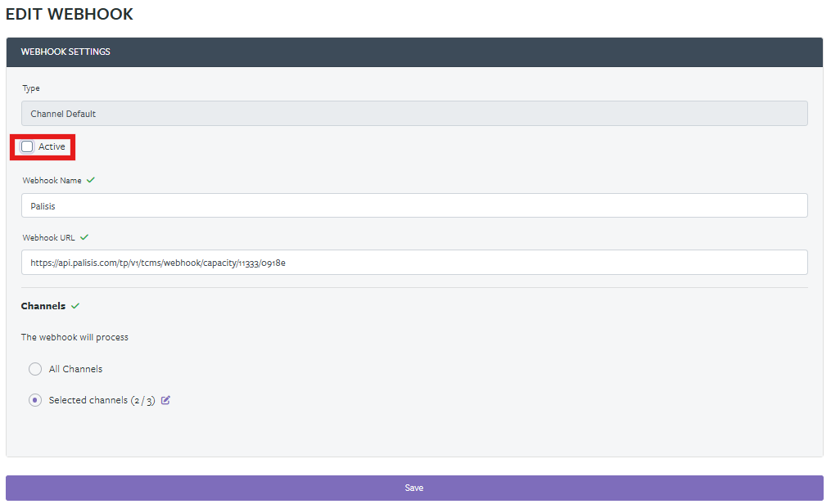Screen dimensions: 831x504
Task: Click the Channel Default type field
Action: (x=414, y=113)
